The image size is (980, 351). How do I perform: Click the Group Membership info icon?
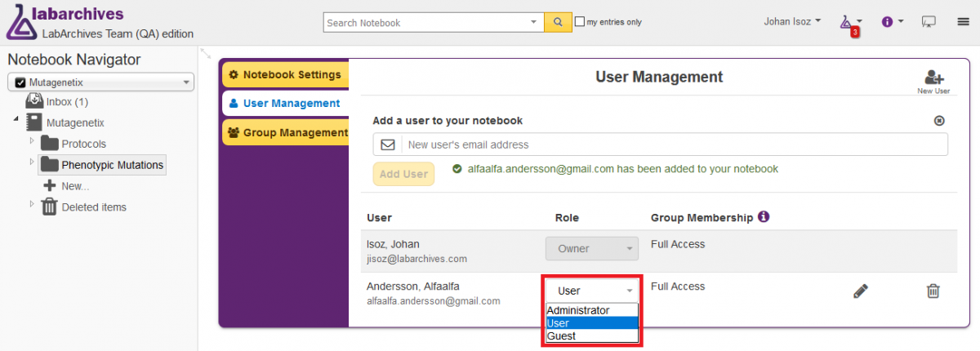[764, 217]
